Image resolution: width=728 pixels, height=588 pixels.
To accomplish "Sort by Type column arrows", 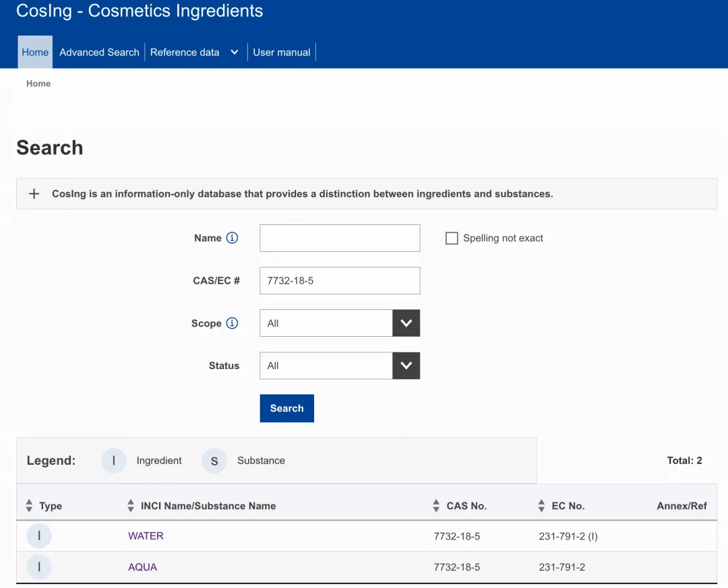I will click(29, 506).
